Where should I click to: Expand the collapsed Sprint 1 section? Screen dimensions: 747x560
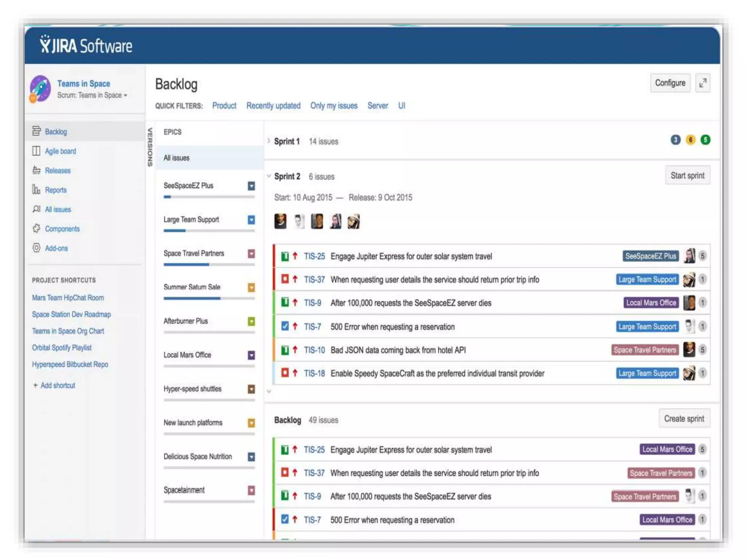(269, 141)
